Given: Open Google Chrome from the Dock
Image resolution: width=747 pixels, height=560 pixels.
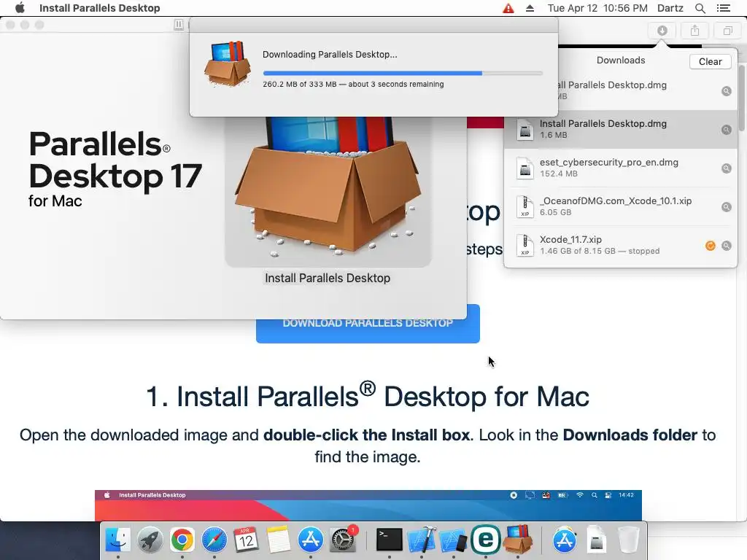Looking at the screenshot, I should pyautogui.click(x=182, y=540).
